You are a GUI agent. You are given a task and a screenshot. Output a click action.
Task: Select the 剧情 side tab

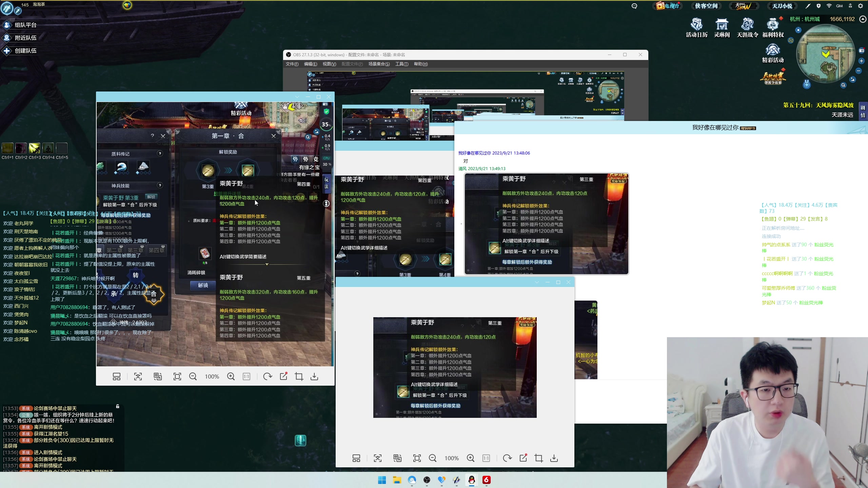point(863,111)
